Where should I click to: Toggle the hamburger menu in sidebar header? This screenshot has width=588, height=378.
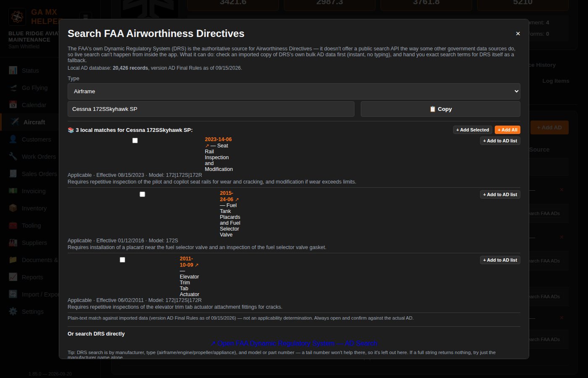pyautogui.click(x=86, y=17)
